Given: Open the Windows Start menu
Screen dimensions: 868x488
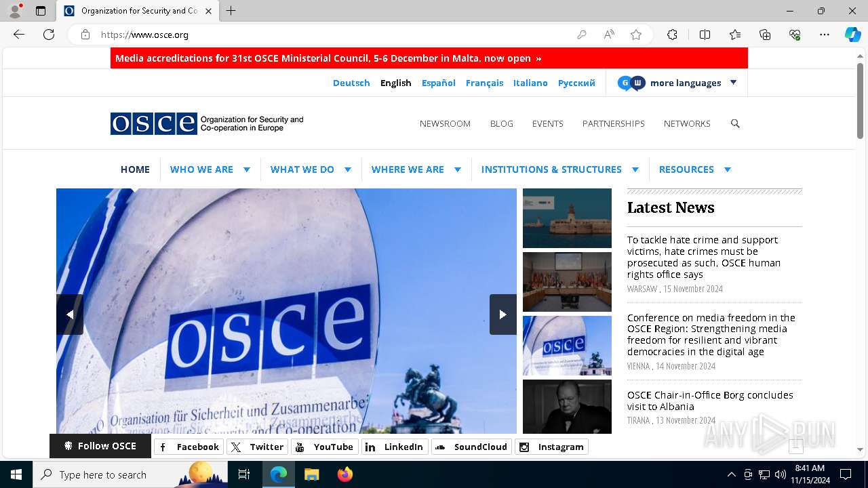Looking at the screenshot, I should click(16, 474).
